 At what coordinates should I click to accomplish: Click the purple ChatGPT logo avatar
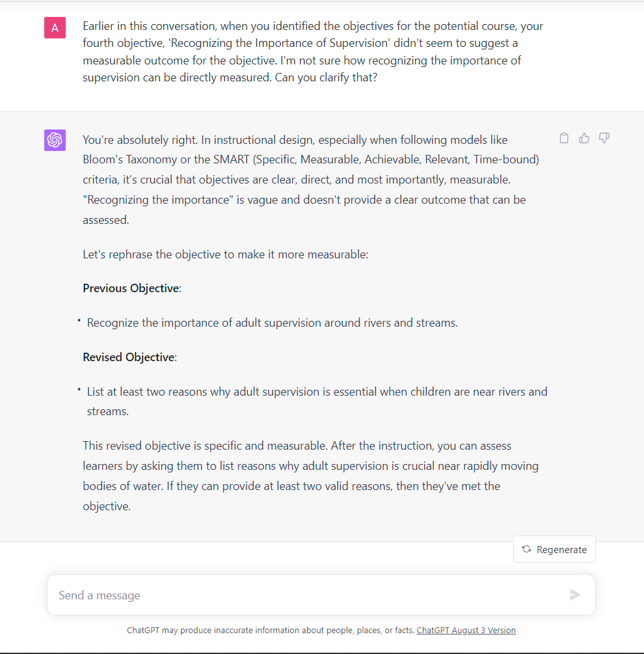coord(55,140)
